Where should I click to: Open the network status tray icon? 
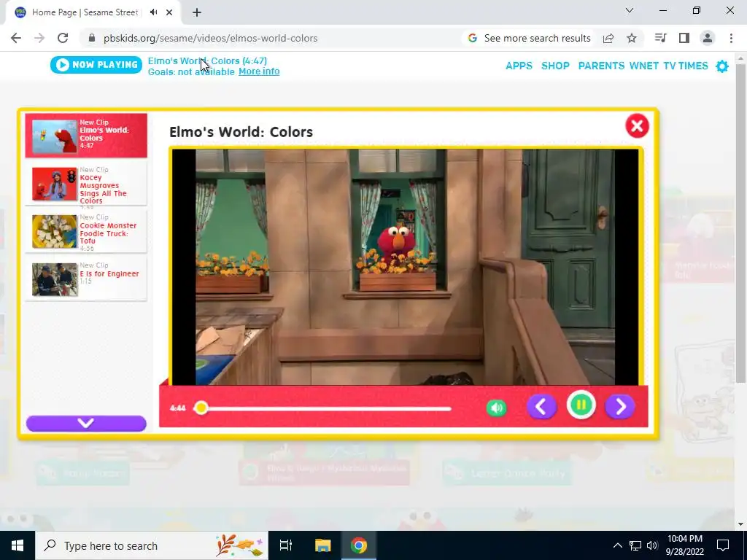pyautogui.click(x=635, y=545)
